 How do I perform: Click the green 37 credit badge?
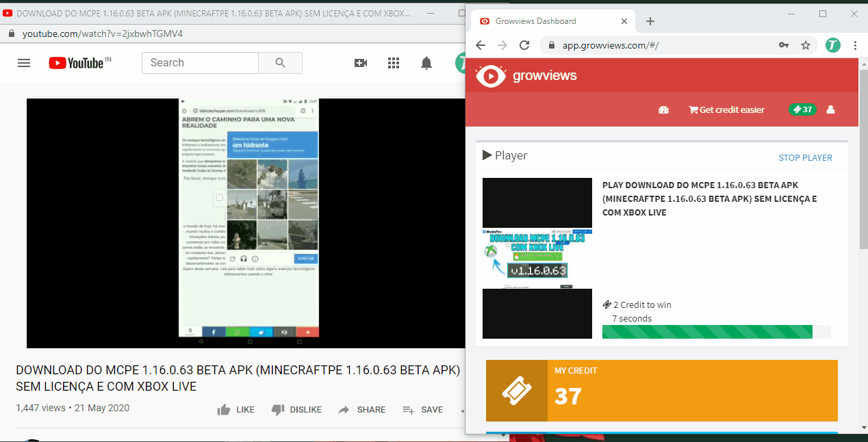click(802, 109)
